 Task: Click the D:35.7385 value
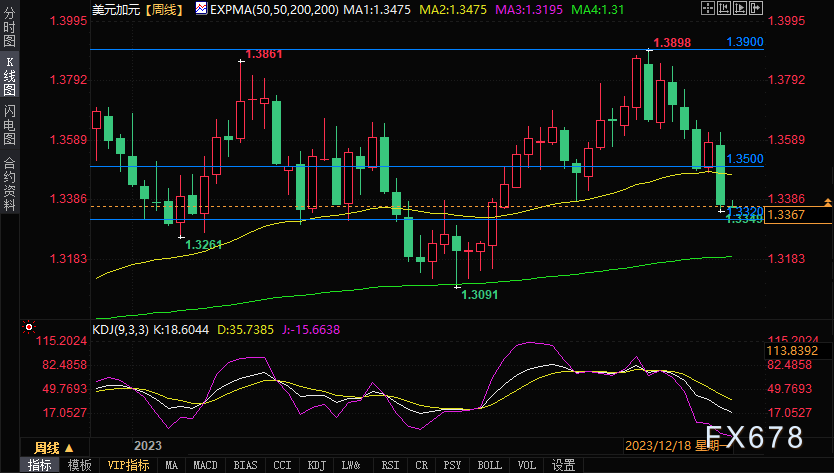[x=245, y=330]
